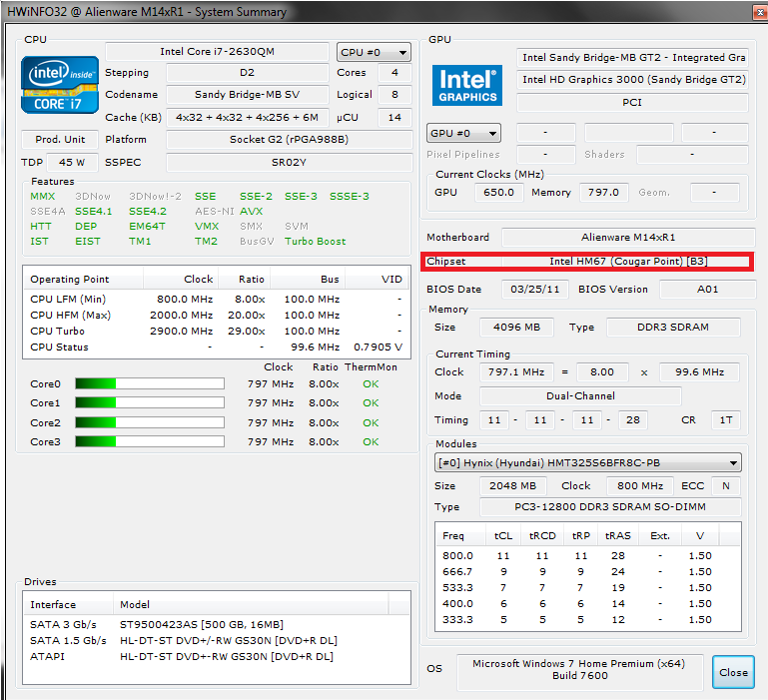This screenshot has width=768, height=700.
Task: Select the Intel Core i7-2630QM name field
Action: 217,52
